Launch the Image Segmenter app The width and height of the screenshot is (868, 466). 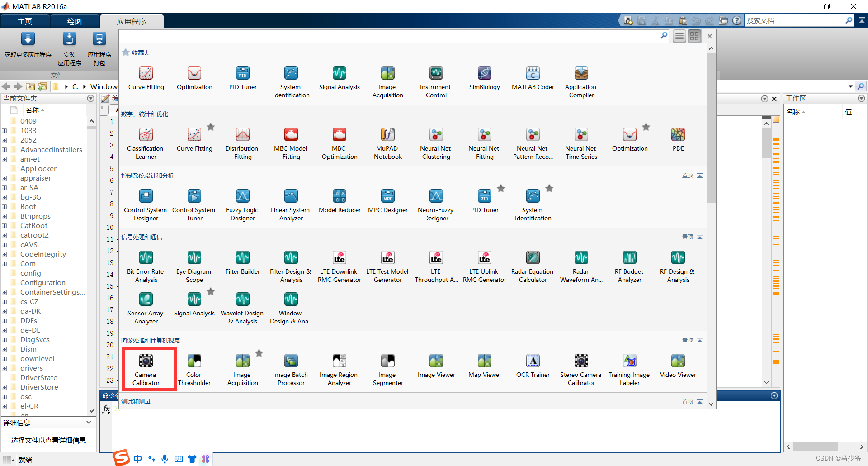click(387, 370)
